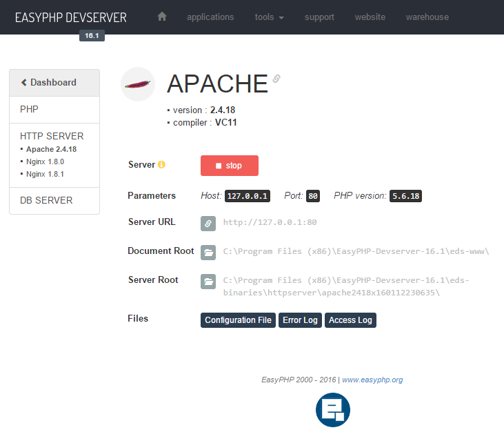Click the version 2.4.18 text

(x=204, y=110)
